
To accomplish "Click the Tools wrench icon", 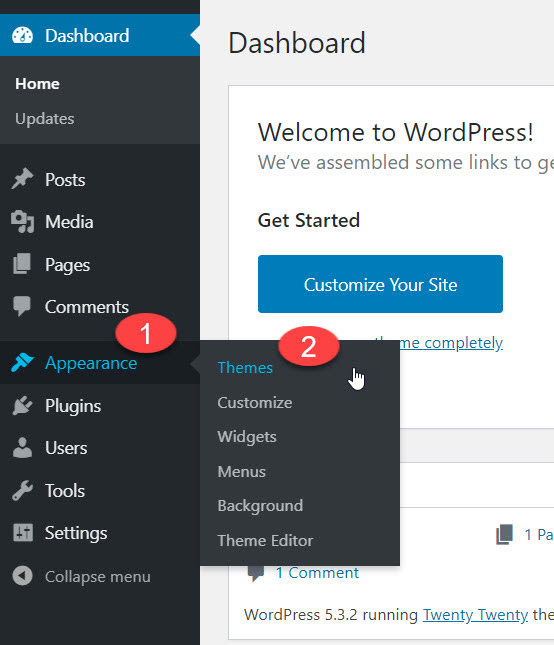I will point(22,490).
